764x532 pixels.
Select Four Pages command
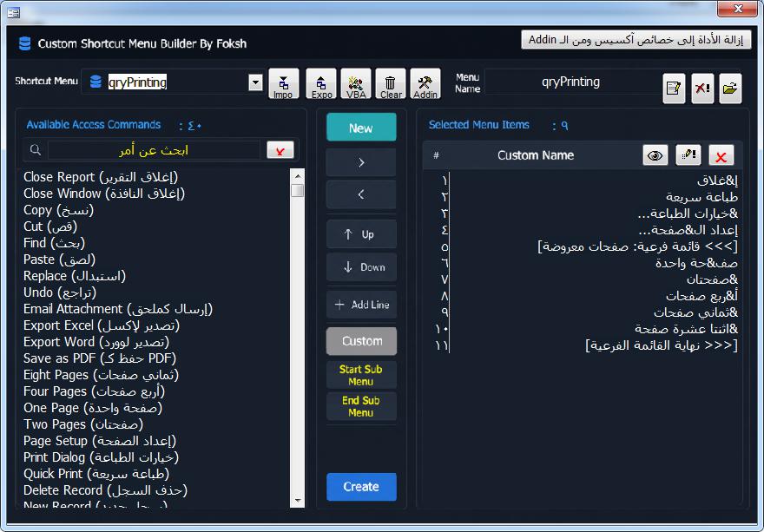pyautogui.click(x=154, y=391)
